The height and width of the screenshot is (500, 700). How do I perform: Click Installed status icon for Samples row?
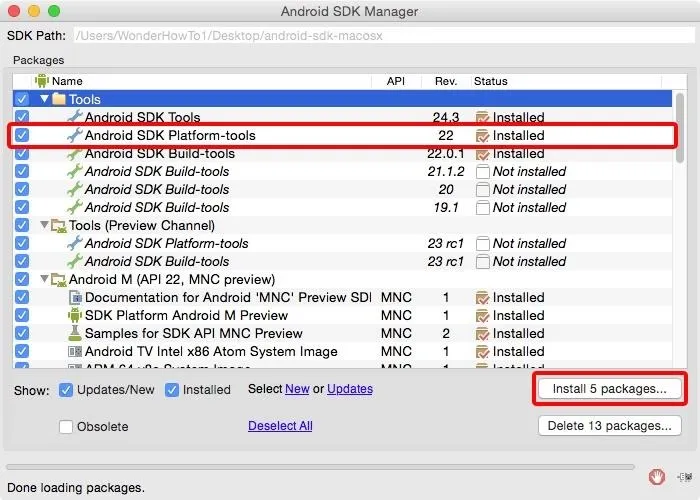482,333
